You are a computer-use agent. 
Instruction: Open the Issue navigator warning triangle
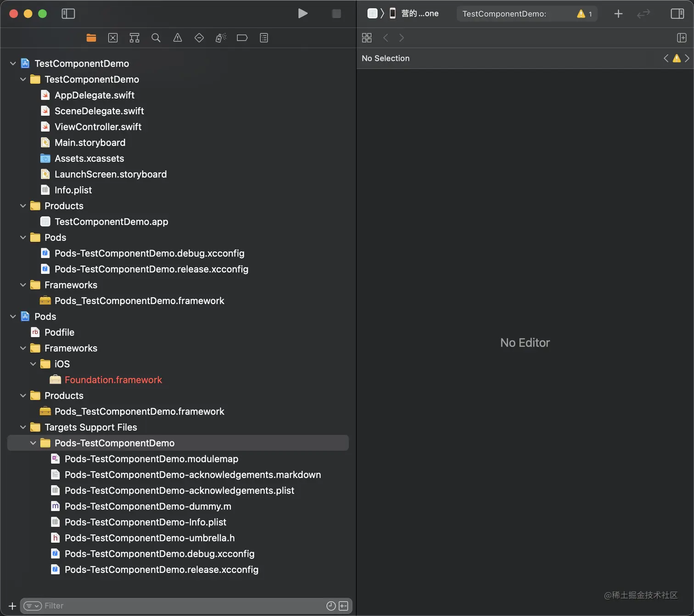click(x=178, y=38)
